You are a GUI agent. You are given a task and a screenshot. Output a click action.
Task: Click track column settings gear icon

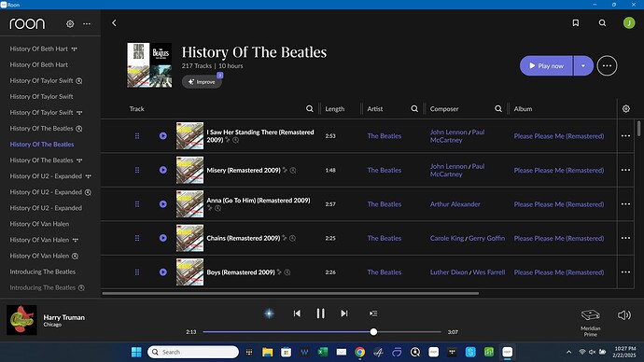point(626,109)
